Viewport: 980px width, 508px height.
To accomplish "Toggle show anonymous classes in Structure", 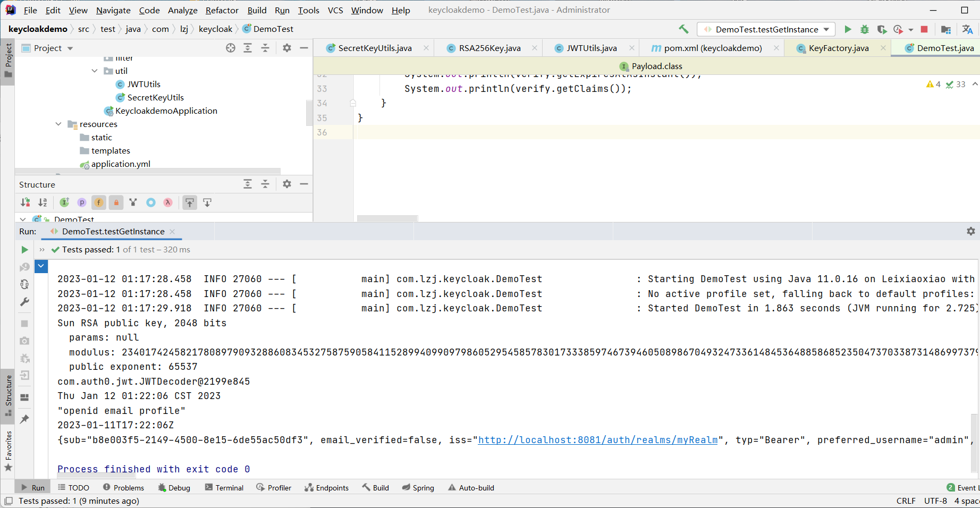I will [x=151, y=202].
